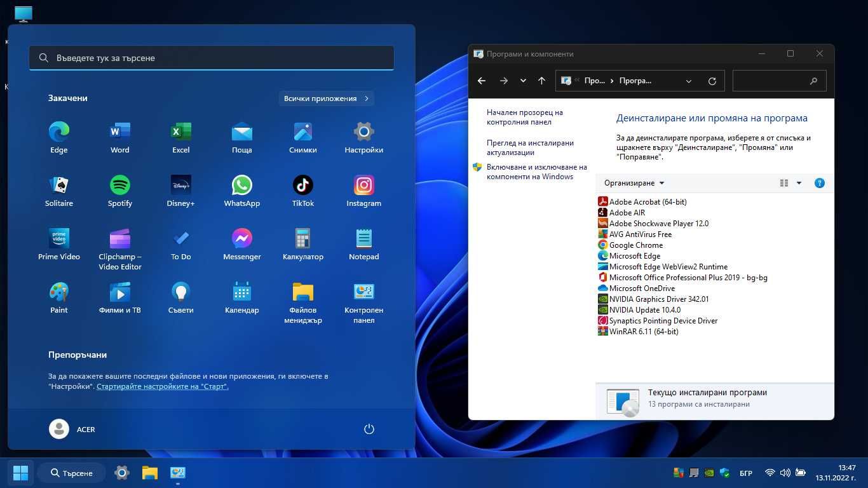Open Филми и ТВ app
Image resolution: width=868 pixels, height=488 pixels.
(120, 298)
